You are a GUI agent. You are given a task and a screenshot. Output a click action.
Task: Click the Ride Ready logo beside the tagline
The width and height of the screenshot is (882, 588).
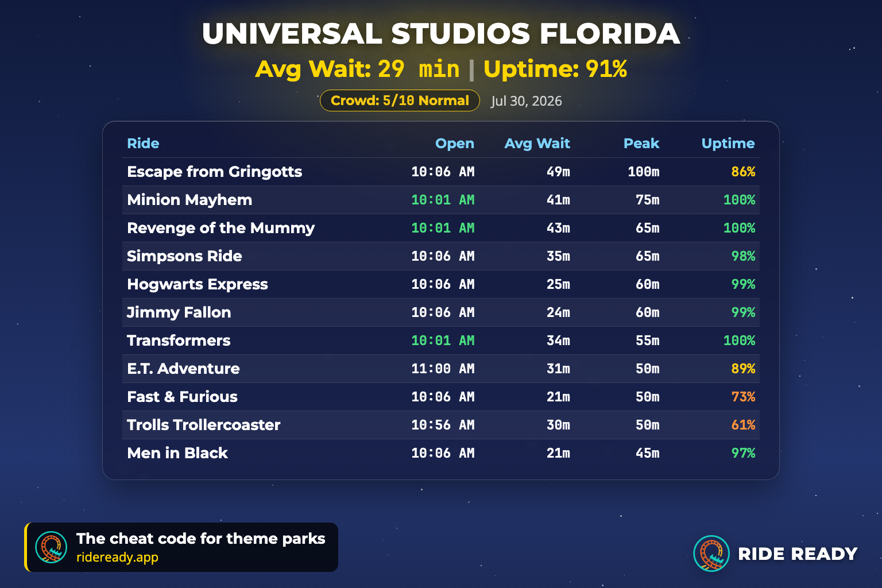click(51, 547)
